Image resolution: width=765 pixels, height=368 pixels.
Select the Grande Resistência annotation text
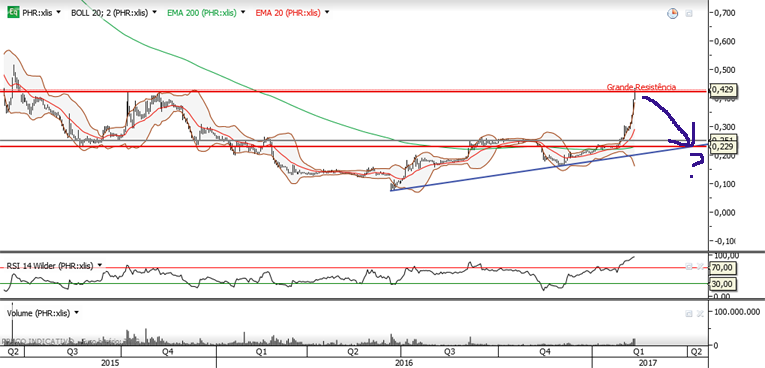641,87
